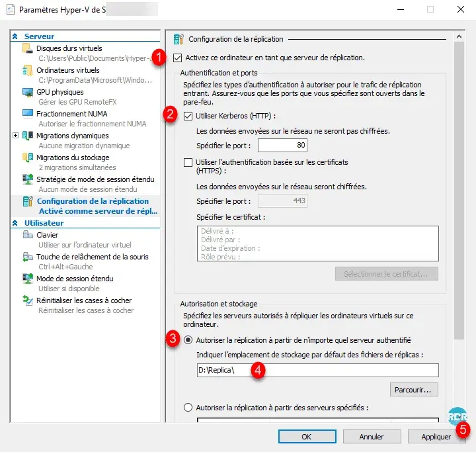The image size is (476, 452).
Task: Open Mode de session étendu user setting
Action: click(x=75, y=279)
